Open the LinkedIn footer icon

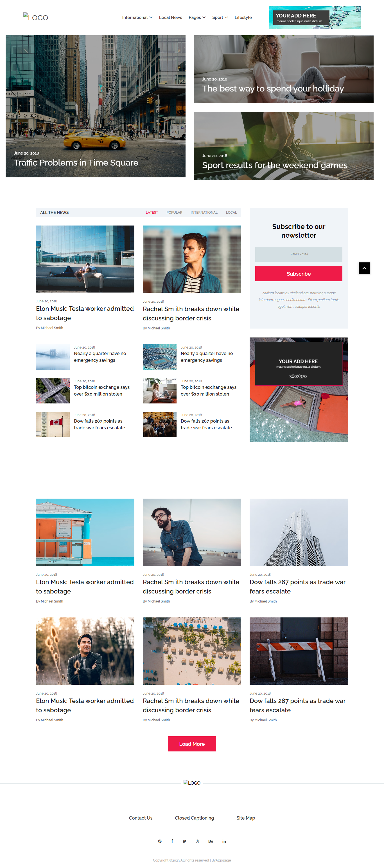click(x=224, y=841)
